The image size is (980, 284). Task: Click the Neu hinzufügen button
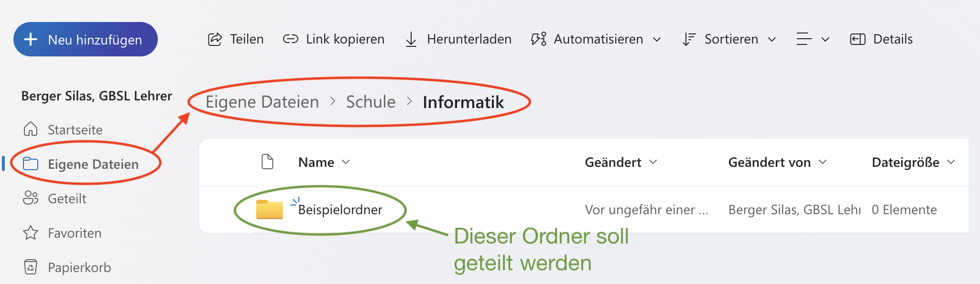tap(86, 39)
